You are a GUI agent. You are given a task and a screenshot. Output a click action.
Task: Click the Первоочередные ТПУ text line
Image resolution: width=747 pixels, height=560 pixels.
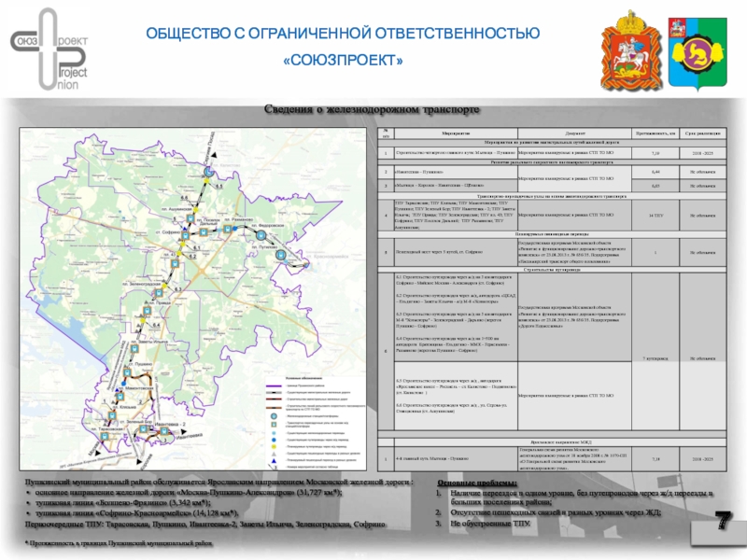[x=204, y=524]
